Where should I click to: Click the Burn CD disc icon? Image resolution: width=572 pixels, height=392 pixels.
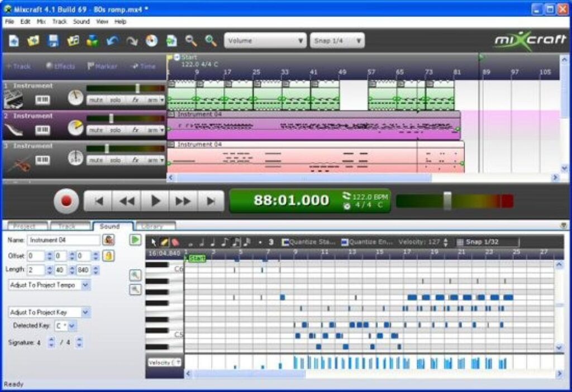[151, 40]
